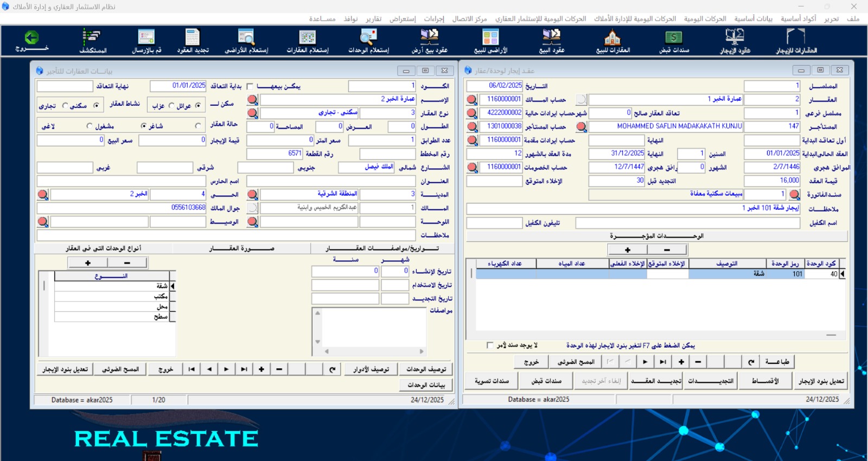Click lookup icon beside حساب المستأجر account

coord(472,126)
